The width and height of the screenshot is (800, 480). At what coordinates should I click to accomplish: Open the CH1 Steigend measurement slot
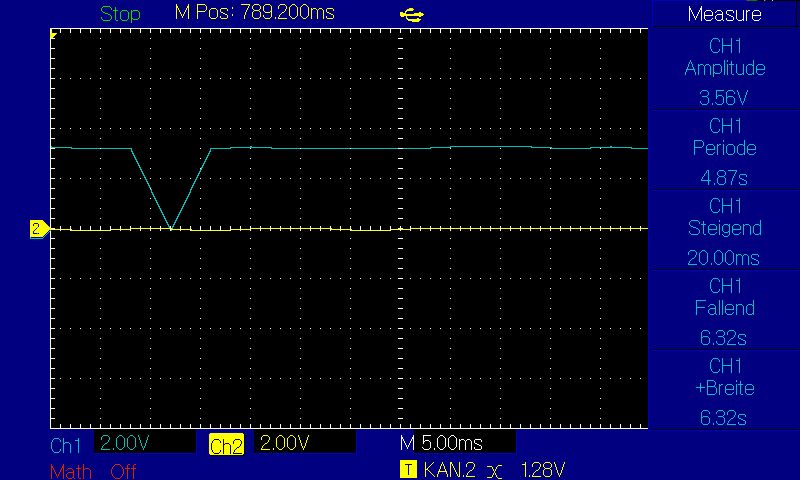724,229
